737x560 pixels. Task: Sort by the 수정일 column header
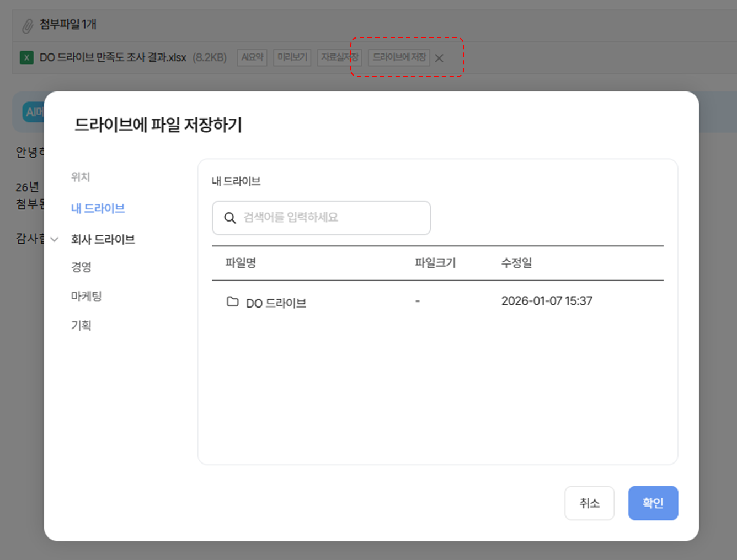coord(516,263)
